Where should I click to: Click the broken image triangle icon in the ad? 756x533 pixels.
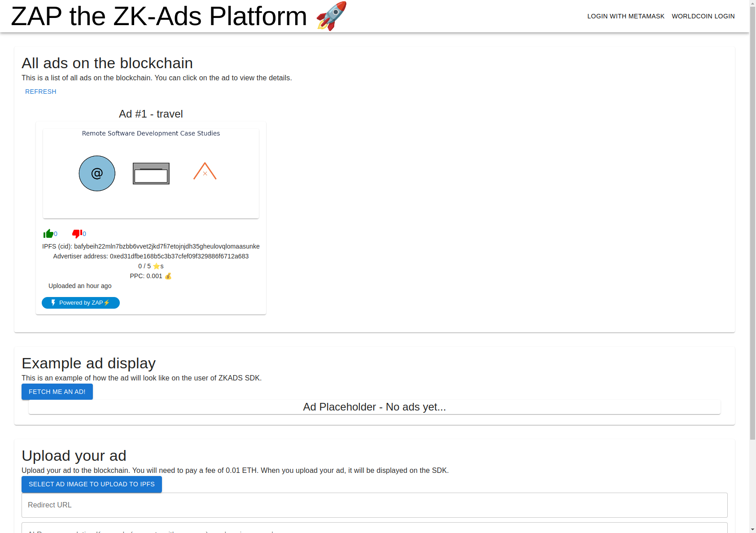pyautogui.click(x=205, y=171)
